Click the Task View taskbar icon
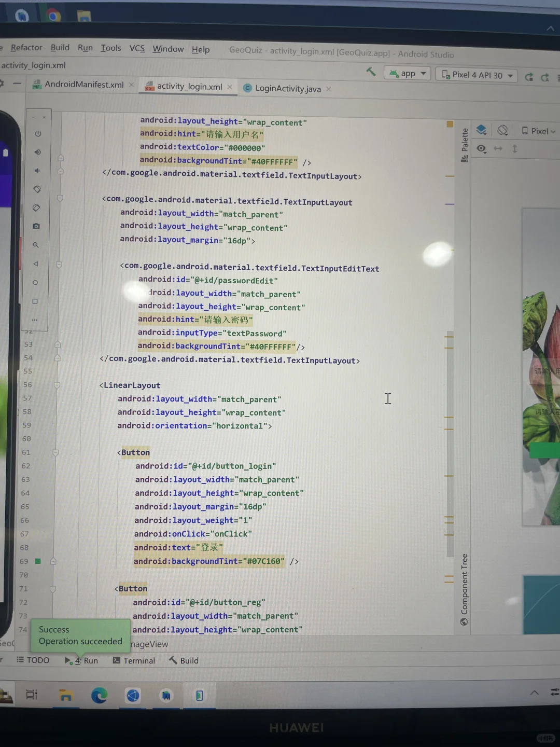This screenshot has width=560, height=747. point(32,694)
